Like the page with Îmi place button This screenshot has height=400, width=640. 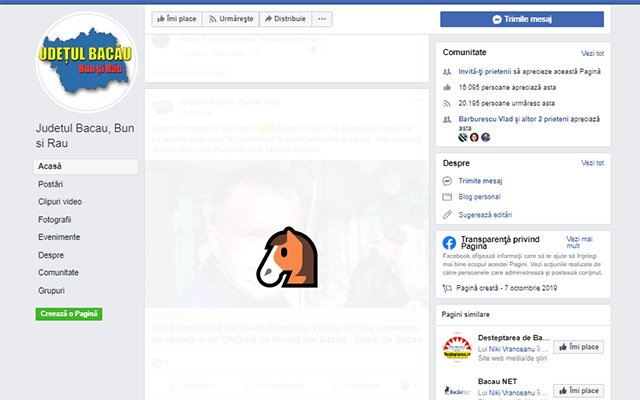(177, 19)
